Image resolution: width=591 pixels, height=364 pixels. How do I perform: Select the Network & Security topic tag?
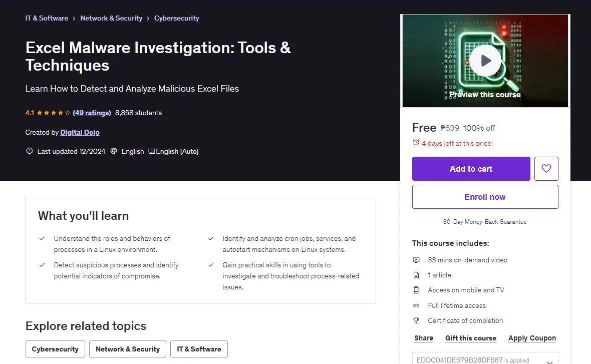click(128, 349)
